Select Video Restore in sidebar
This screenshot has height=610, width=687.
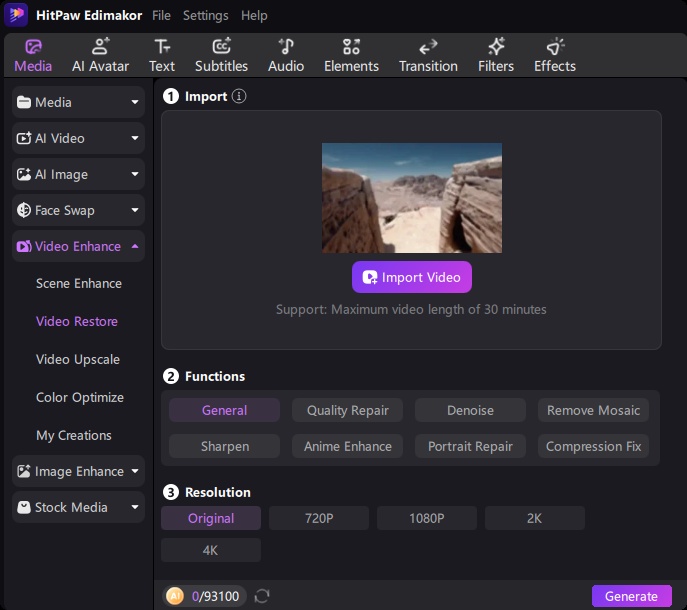point(77,321)
